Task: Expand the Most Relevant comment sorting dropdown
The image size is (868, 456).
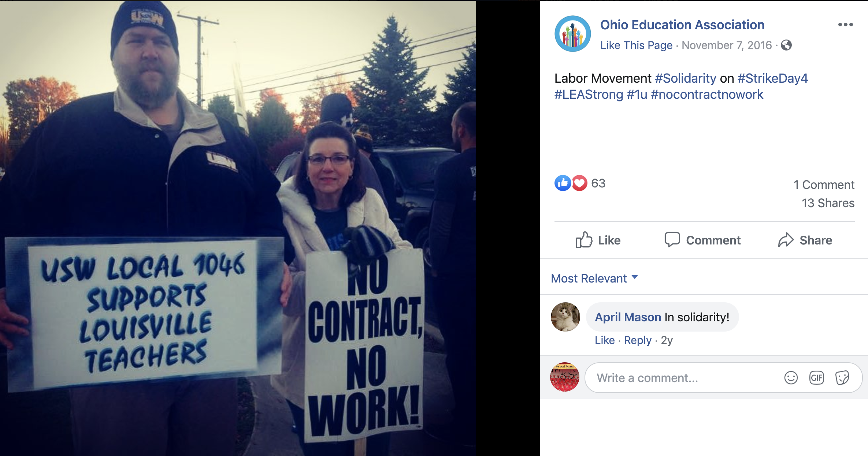Action: tap(594, 279)
